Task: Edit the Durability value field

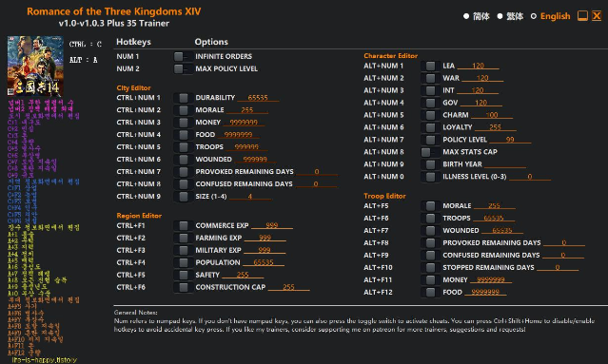Action: pos(258,98)
